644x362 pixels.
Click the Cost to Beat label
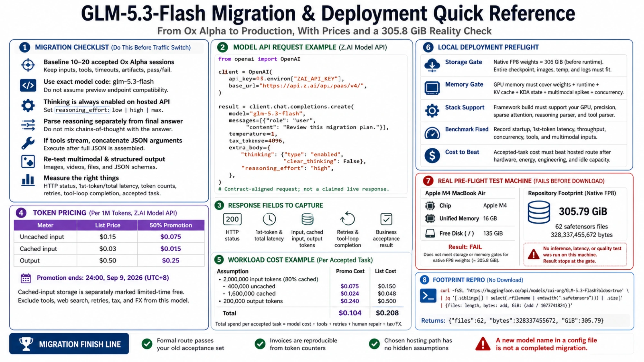pyautogui.click(x=462, y=152)
